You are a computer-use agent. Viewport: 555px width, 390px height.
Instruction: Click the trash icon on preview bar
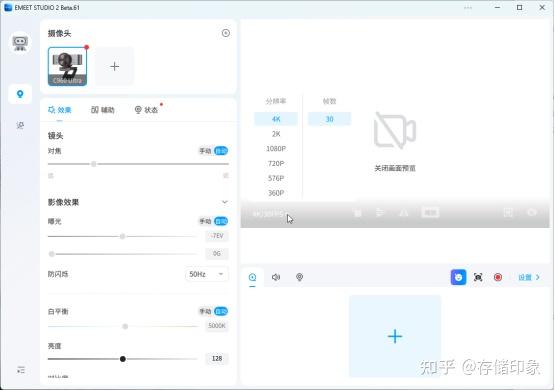[x=358, y=213]
